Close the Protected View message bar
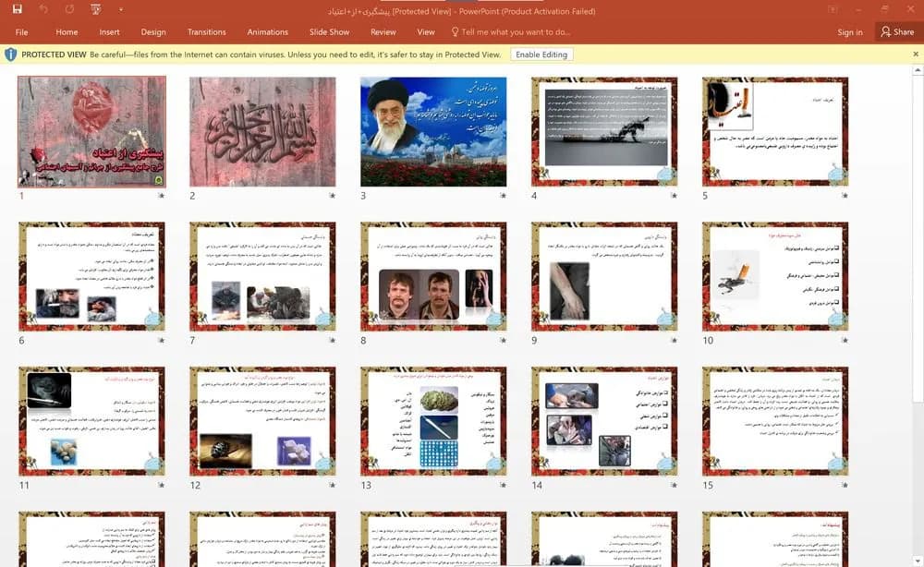 tap(916, 54)
